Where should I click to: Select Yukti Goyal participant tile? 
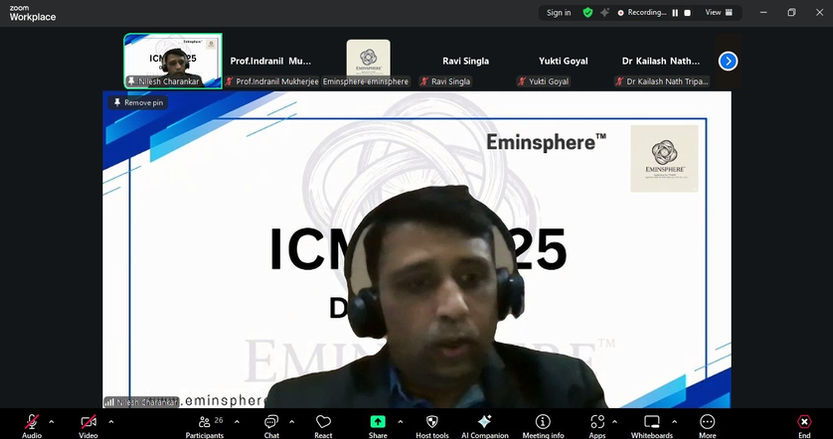pos(563,61)
